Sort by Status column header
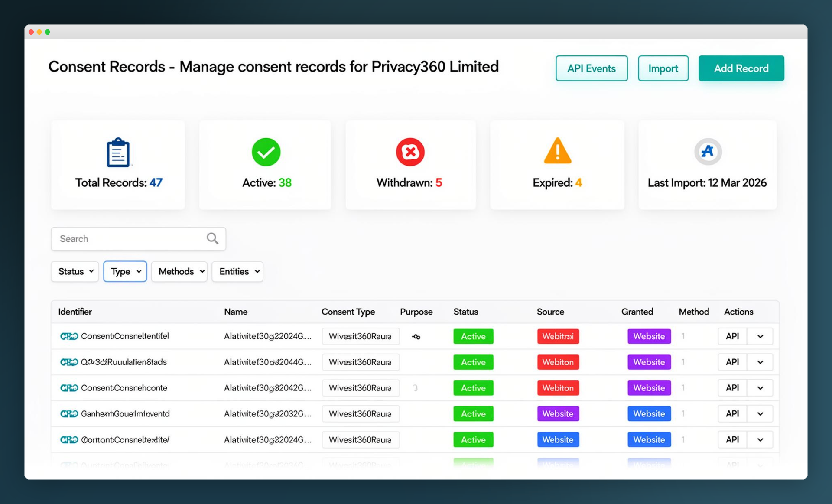Screen dimensions: 832x504 pos(466,312)
